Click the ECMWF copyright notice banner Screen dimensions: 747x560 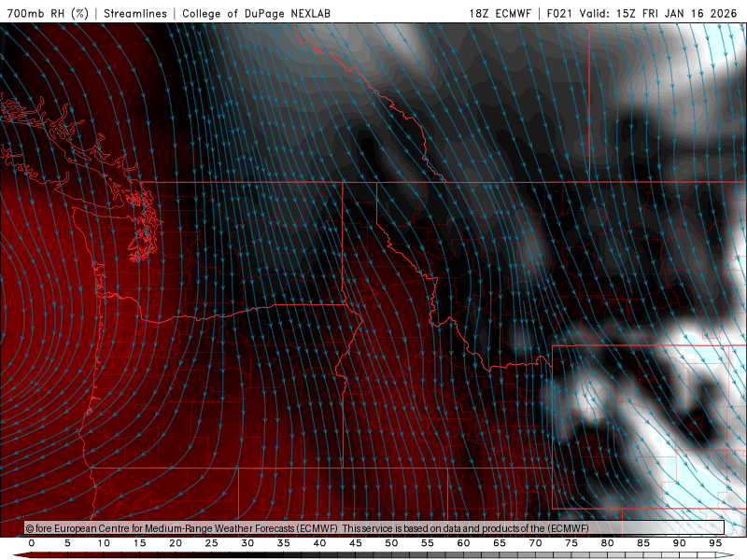[x=374, y=528]
